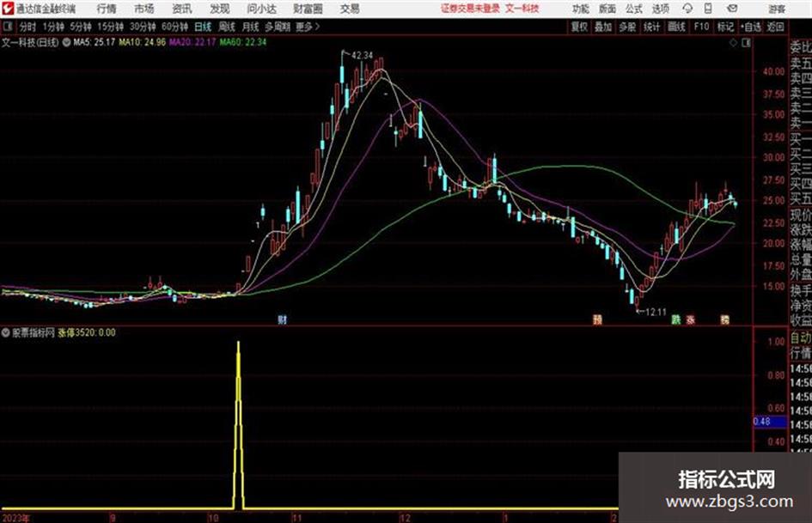Screen dimensions: 812x523
Task: Click the 自动 label in side panel
Action: pos(800,338)
